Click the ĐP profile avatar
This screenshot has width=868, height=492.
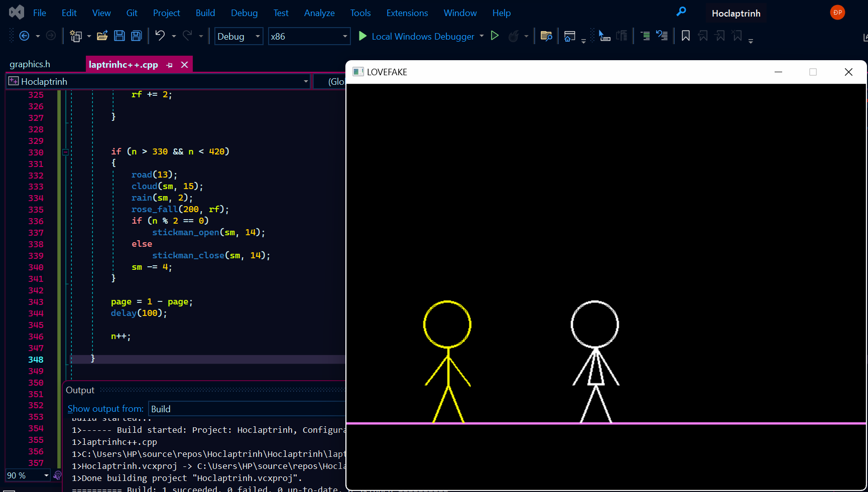(837, 12)
